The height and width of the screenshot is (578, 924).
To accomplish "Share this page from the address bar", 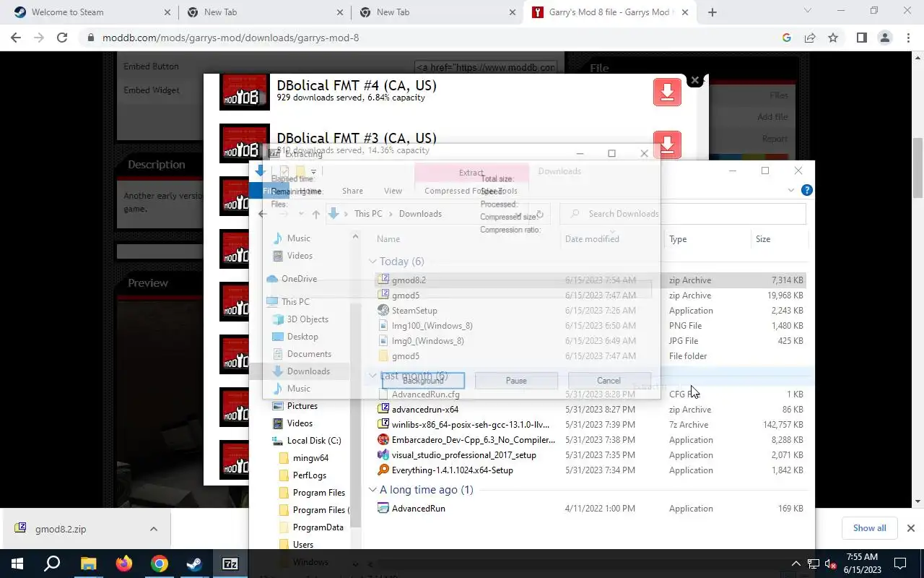I will click(810, 38).
